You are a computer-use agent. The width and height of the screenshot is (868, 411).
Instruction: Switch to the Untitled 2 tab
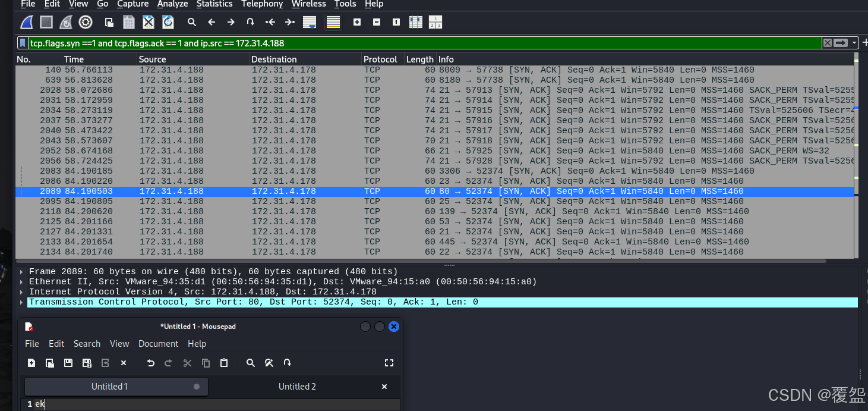click(x=297, y=387)
